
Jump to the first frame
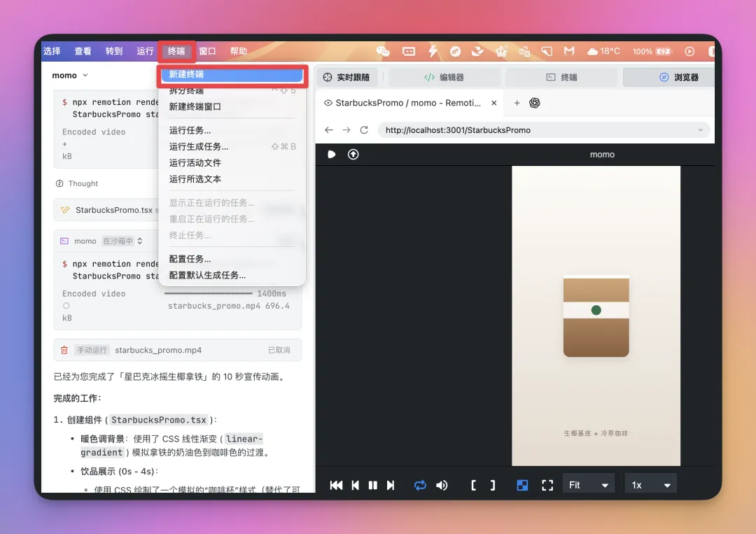(x=336, y=485)
